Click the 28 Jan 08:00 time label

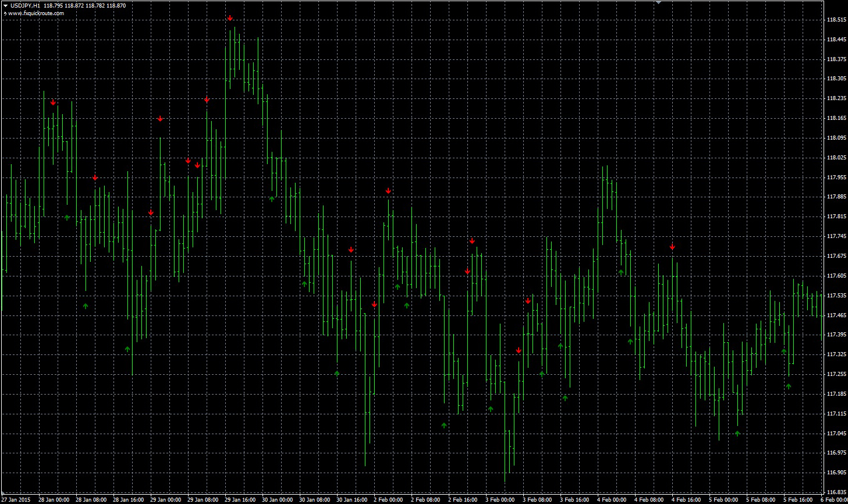pyautogui.click(x=91, y=499)
